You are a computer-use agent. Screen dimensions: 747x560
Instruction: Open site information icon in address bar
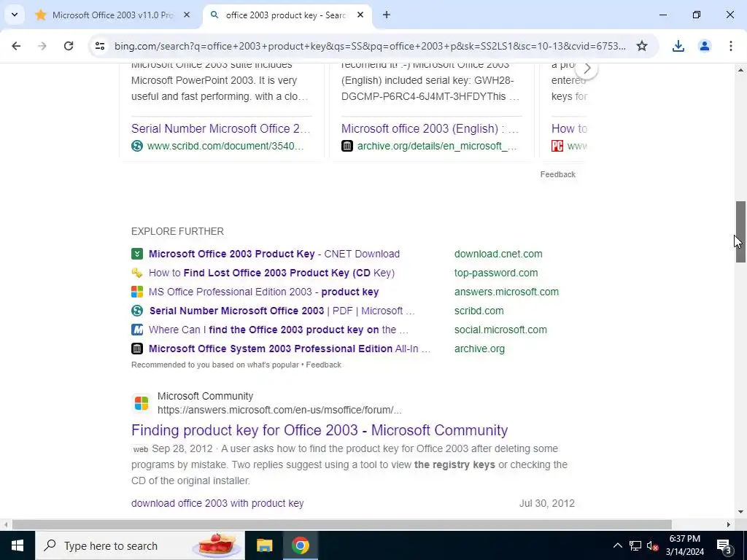(x=100, y=46)
